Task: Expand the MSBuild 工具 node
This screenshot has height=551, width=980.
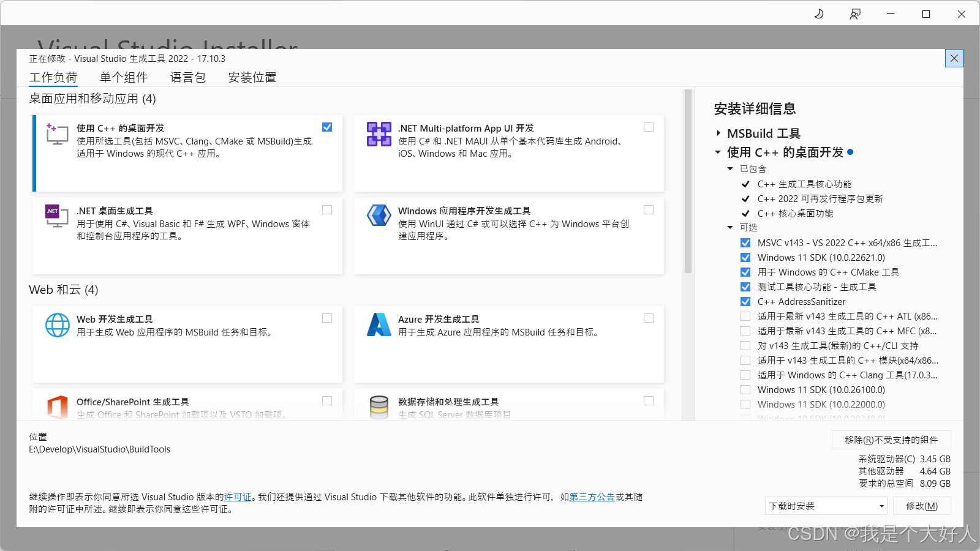Action: (718, 133)
